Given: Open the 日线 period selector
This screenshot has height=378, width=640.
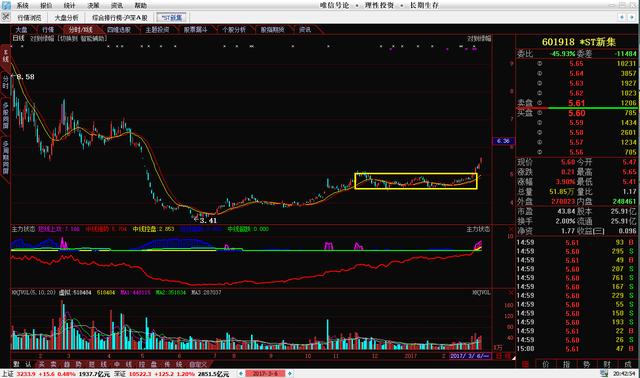Looking at the screenshot, I should [x=18, y=38].
